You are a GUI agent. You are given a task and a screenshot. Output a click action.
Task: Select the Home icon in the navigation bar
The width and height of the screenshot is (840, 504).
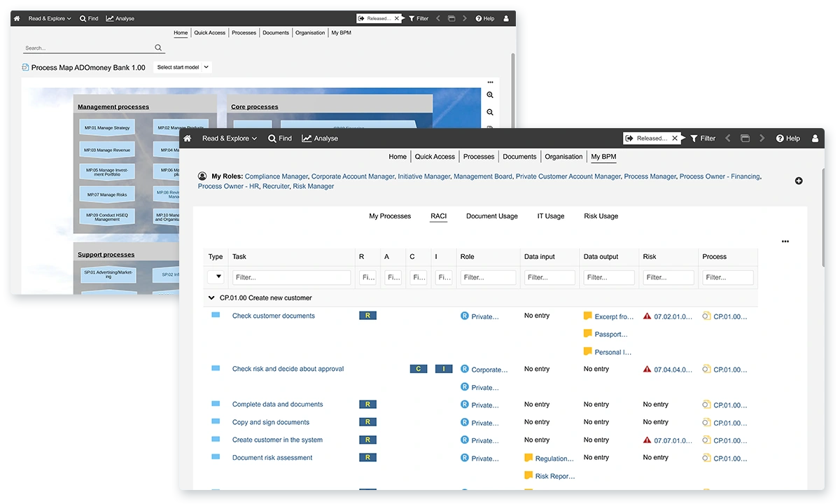(187, 138)
